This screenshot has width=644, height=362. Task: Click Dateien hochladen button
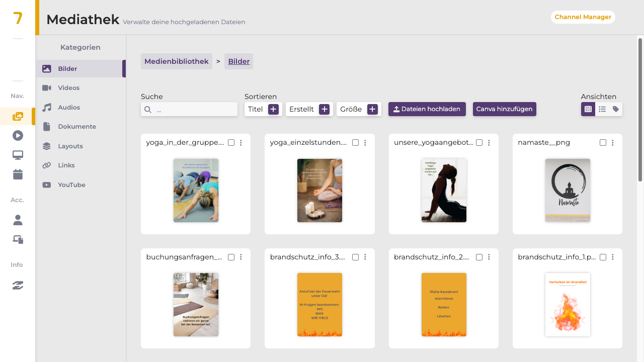[427, 109]
